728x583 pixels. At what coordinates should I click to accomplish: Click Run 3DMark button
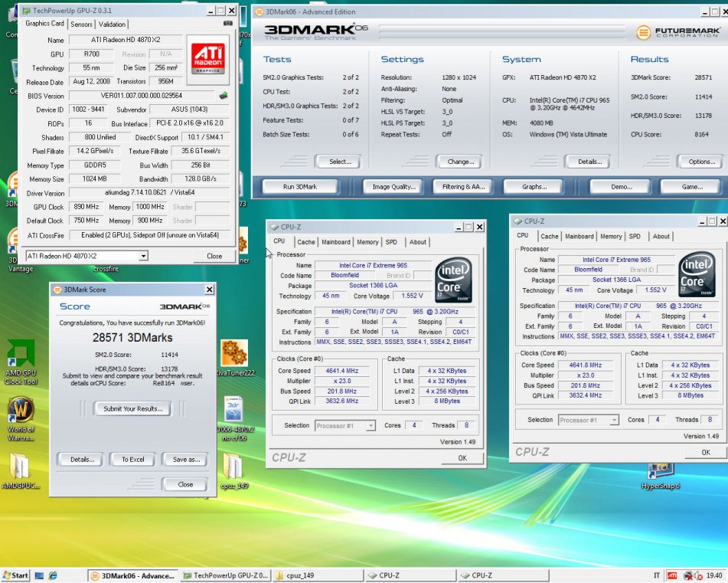(x=300, y=187)
